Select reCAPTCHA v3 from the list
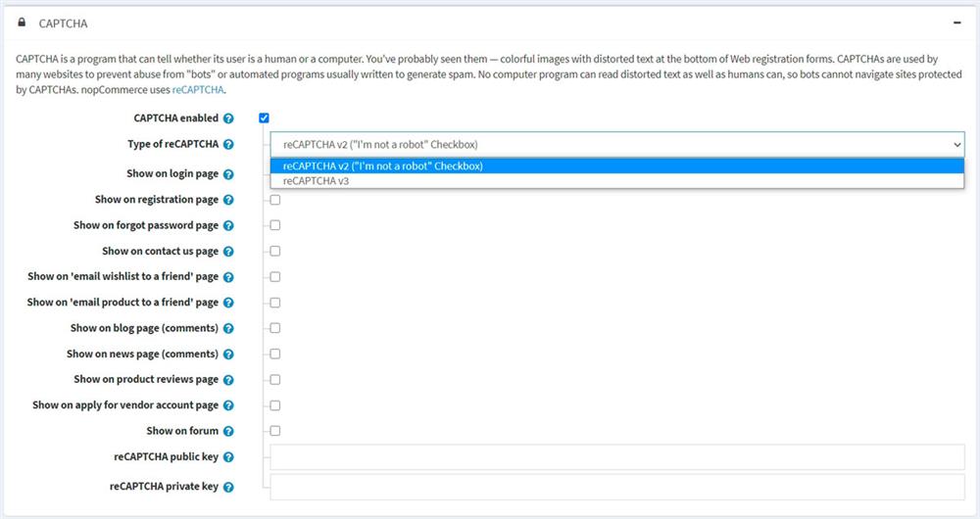Image resolution: width=980 pixels, height=519 pixels. pyautogui.click(x=316, y=181)
